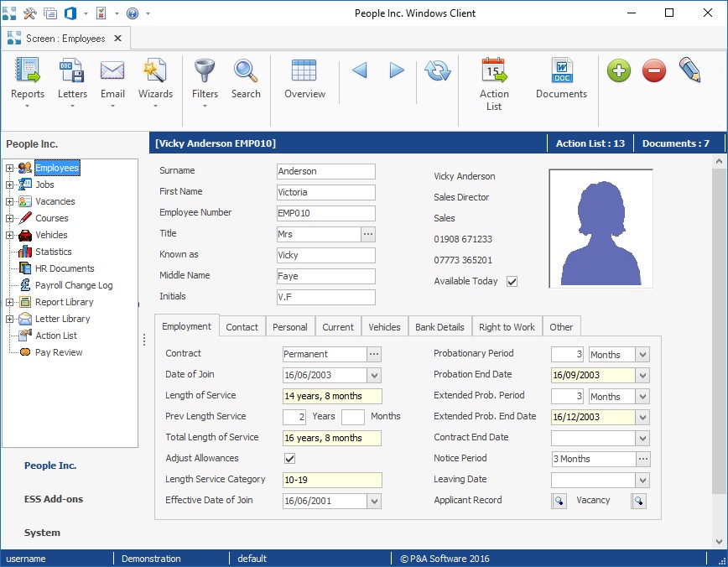
Task: Expand the Courses tree node
Action: [9, 218]
